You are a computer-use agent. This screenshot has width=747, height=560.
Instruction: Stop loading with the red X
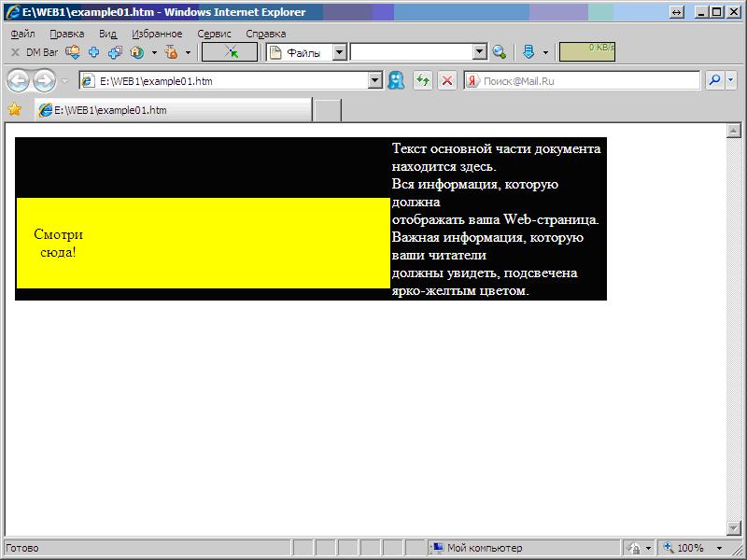pyautogui.click(x=447, y=80)
